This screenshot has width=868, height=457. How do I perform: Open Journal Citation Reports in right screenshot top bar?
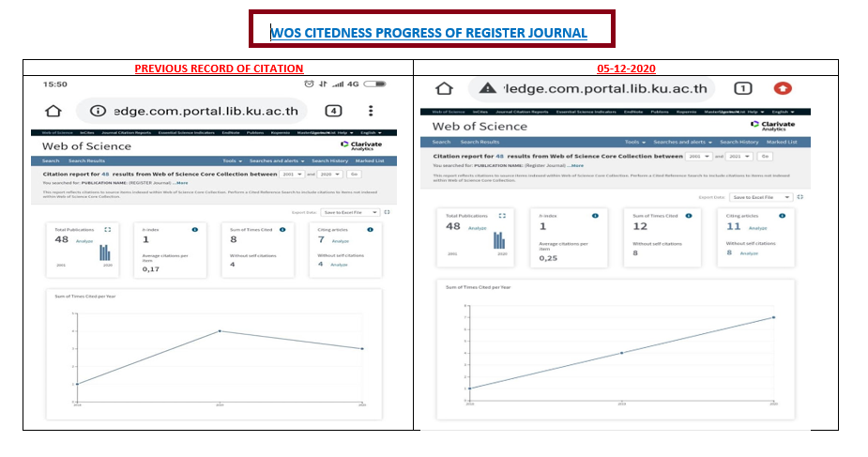(522, 112)
